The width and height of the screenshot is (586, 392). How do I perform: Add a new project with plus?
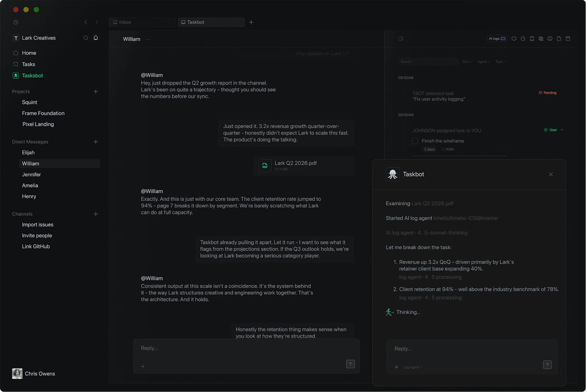tap(96, 92)
